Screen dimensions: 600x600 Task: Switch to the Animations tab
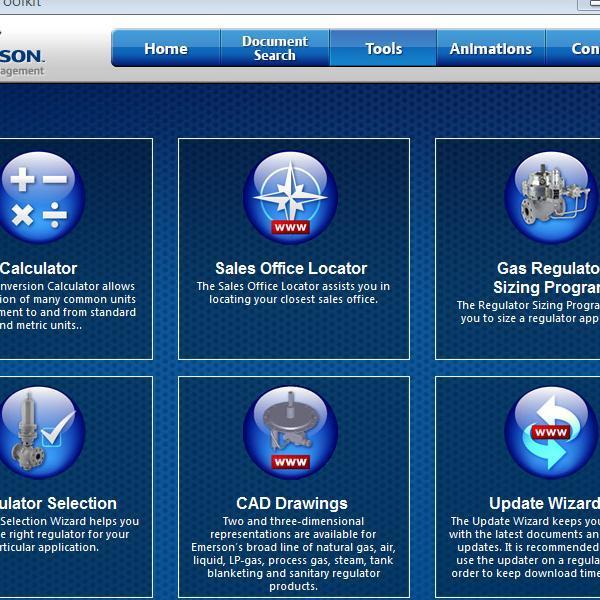pyautogui.click(x=491, y=48)
